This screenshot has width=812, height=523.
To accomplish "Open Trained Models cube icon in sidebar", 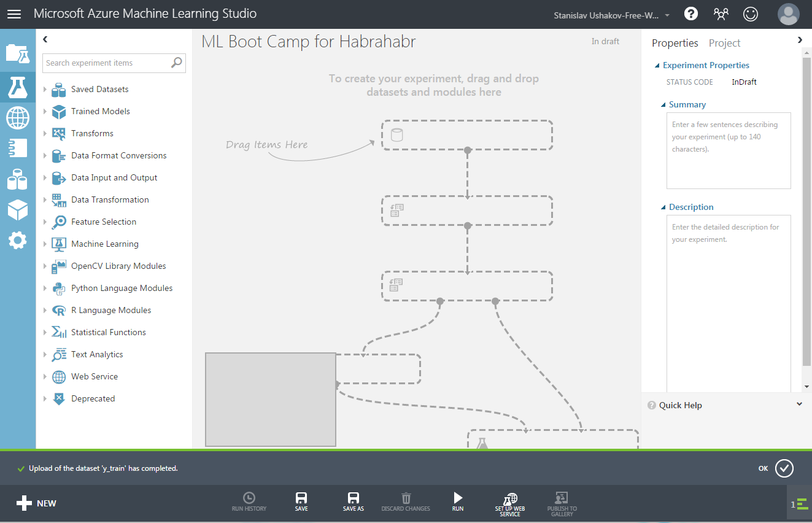I will point(18,210).
